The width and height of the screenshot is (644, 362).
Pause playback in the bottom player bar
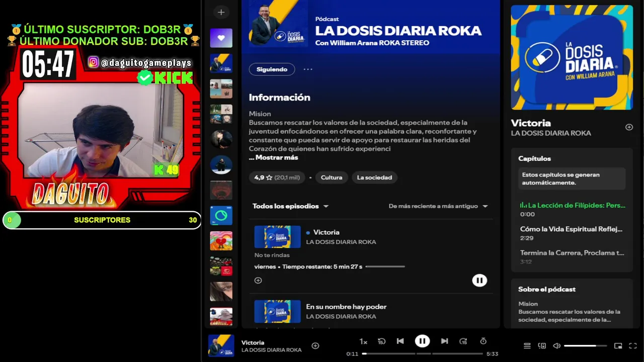[x=422, y=341]
